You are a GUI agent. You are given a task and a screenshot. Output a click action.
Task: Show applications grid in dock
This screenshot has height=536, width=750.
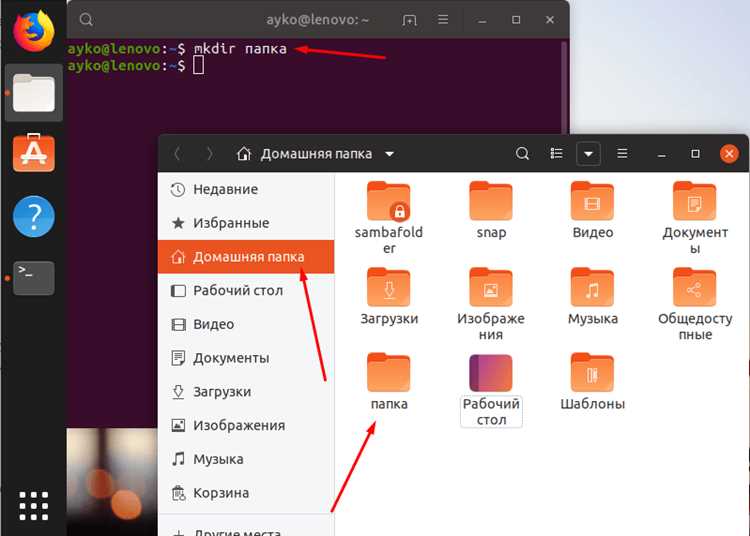click(33, 505)
